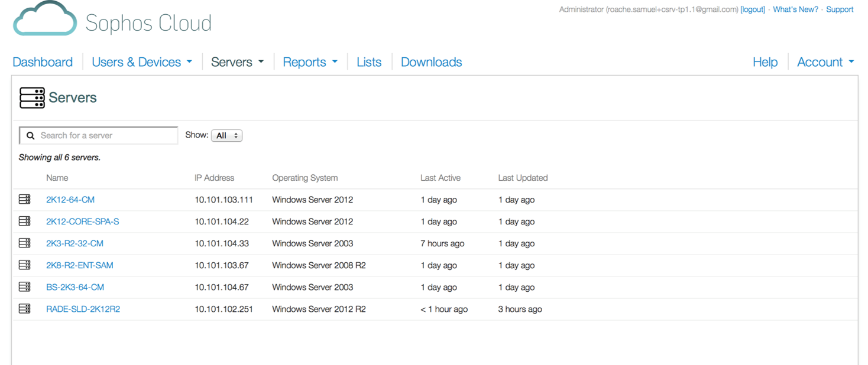Click the magnifying glass search icon

click(x=31, y=136)
